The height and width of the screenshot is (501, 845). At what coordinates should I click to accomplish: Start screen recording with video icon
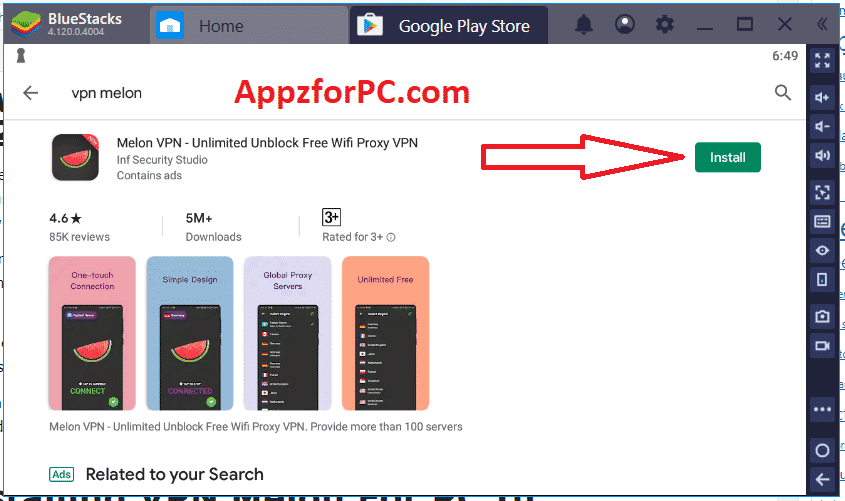click(822, 345)
